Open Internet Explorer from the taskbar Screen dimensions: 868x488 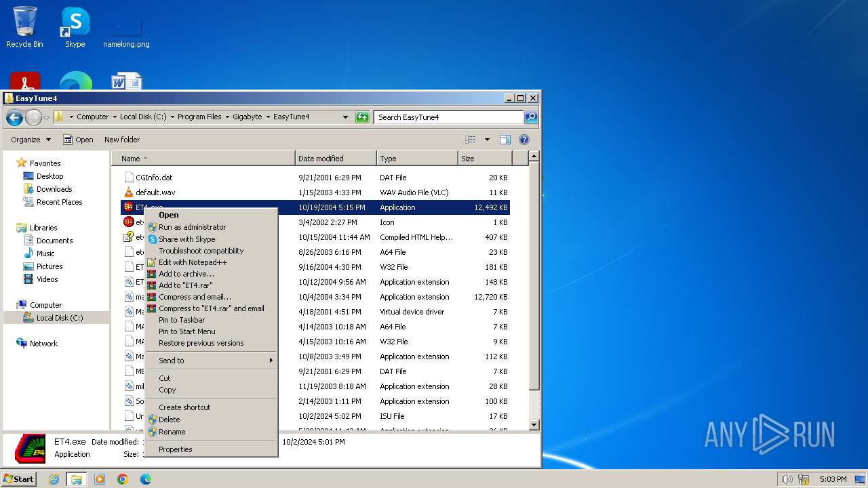(x=54, y=479)
